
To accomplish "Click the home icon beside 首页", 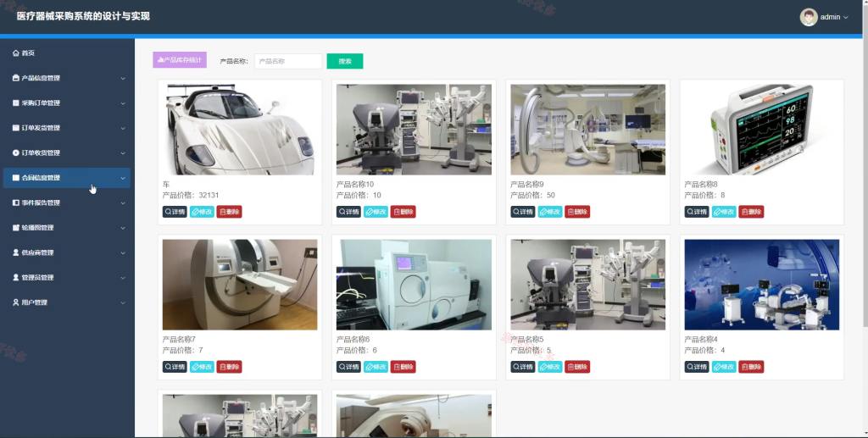I will click(15, 53).
